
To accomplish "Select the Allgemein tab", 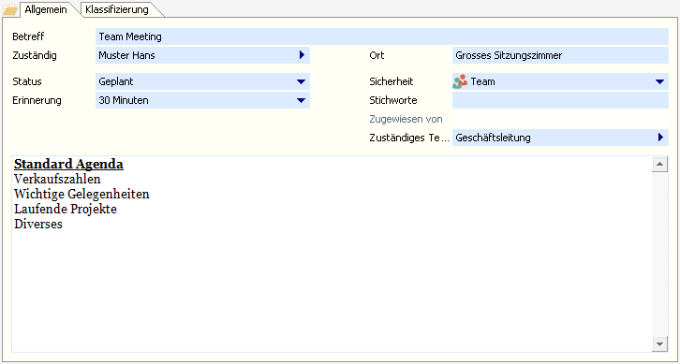I will [46, 10].
